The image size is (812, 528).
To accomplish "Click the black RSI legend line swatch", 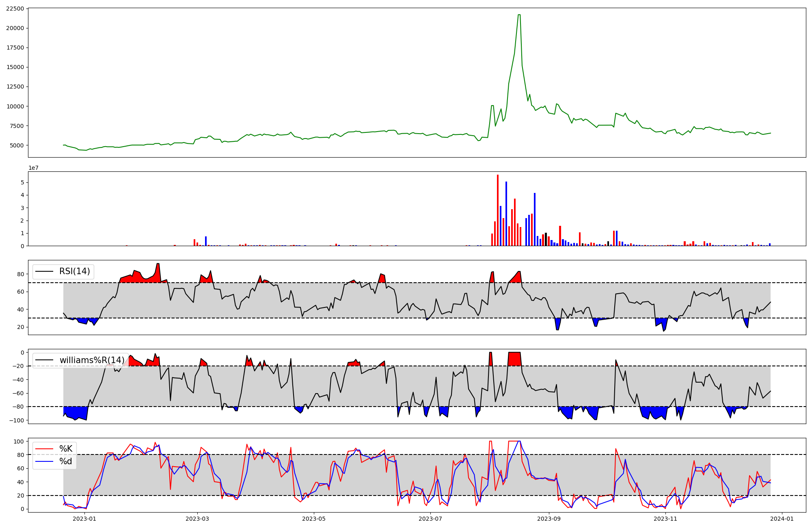I will pos(44,271).
